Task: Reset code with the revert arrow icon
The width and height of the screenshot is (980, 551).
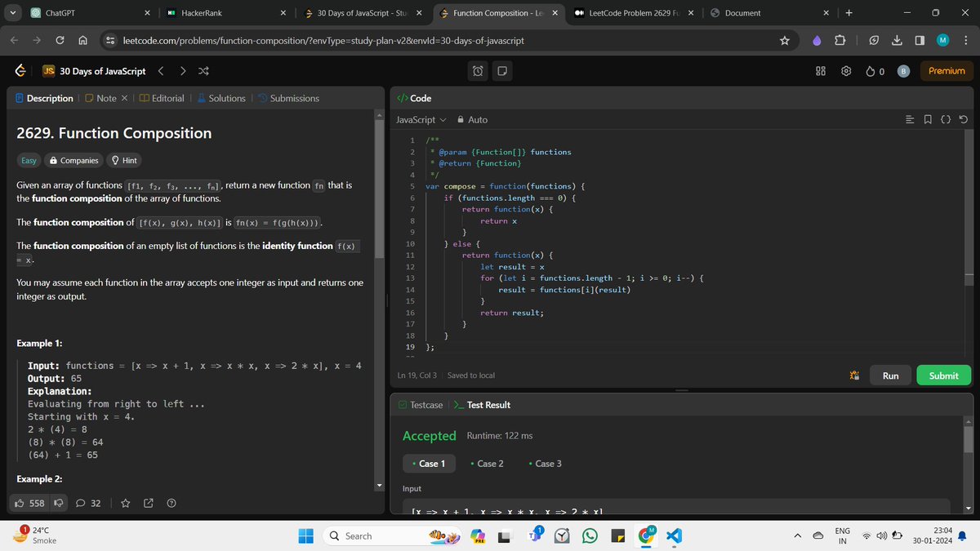Action: click(x=964, y=119)
